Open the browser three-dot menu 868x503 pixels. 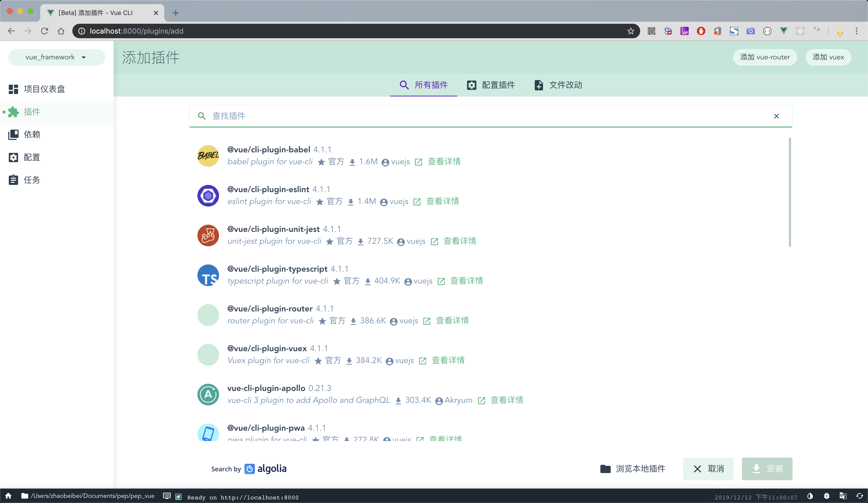tap(856, 31)
